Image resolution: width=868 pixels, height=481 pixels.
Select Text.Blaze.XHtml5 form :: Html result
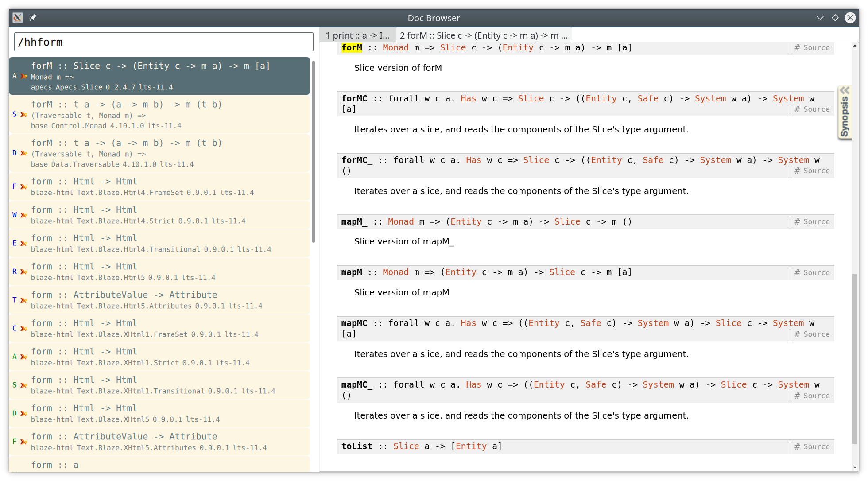click(159, 413)
